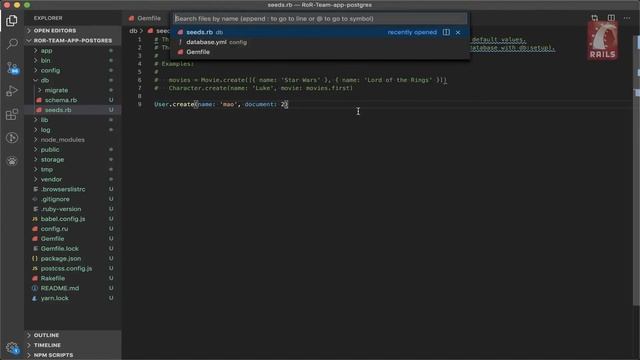
Task: Open Gemfile.lock file
Action: pos(73,249)
